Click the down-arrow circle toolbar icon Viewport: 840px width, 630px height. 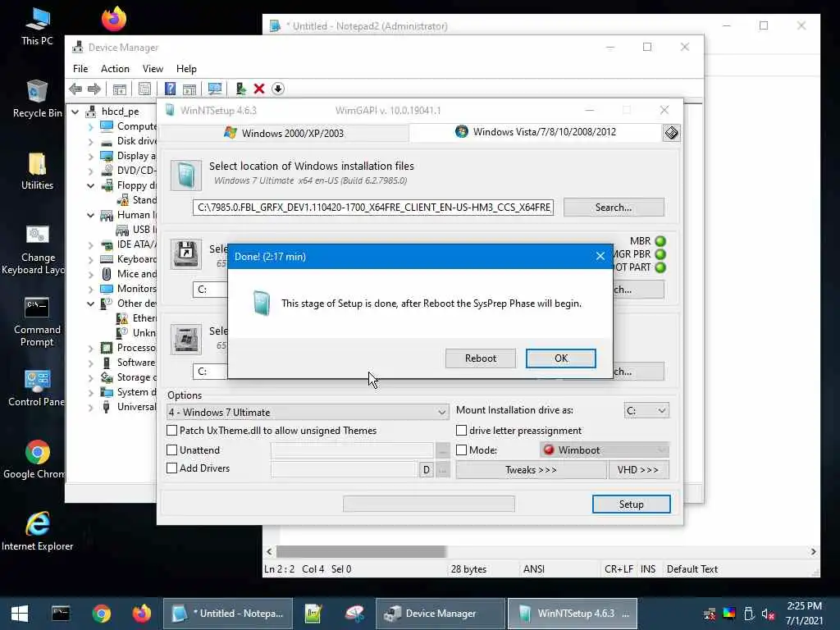(x=277, y=89)
